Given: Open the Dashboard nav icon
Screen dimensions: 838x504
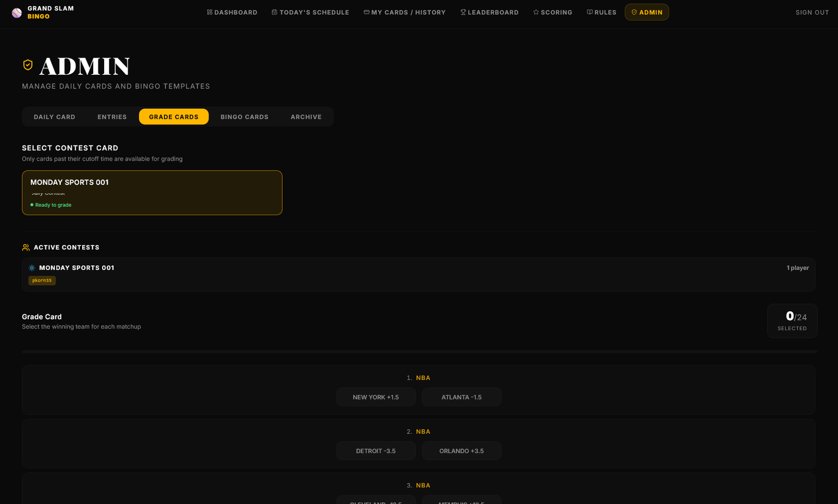Looking at the screenshot, I should [210, 12].
